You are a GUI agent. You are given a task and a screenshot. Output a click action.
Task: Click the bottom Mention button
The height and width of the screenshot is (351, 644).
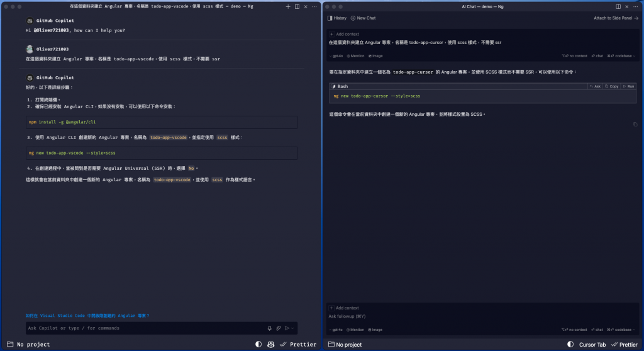(355, 330)
